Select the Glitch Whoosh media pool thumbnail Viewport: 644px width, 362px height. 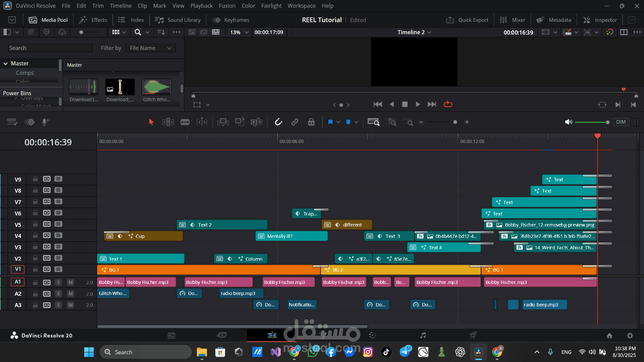click(x=156, y=87)
